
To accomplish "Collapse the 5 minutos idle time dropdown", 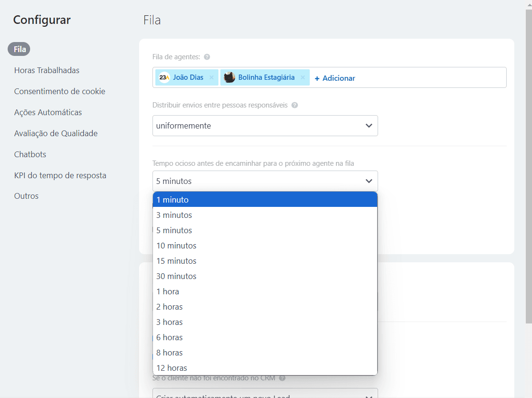I will click(x=265, y=181).
